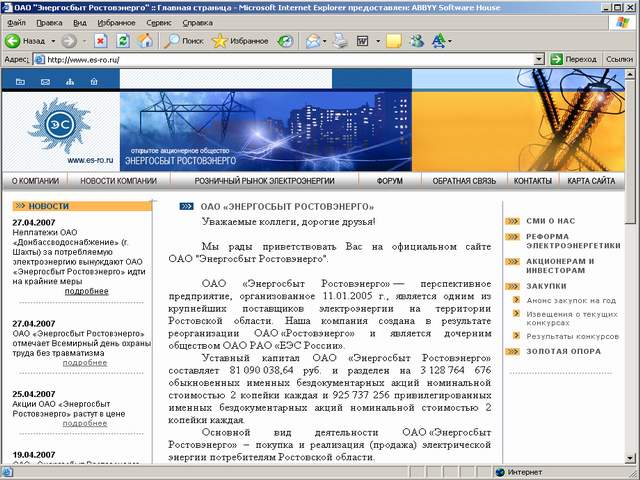Viewport: 640px width, 480px height.
Task: Open СМИ О НАС sidebar link
Action: (x=551, y=221)
